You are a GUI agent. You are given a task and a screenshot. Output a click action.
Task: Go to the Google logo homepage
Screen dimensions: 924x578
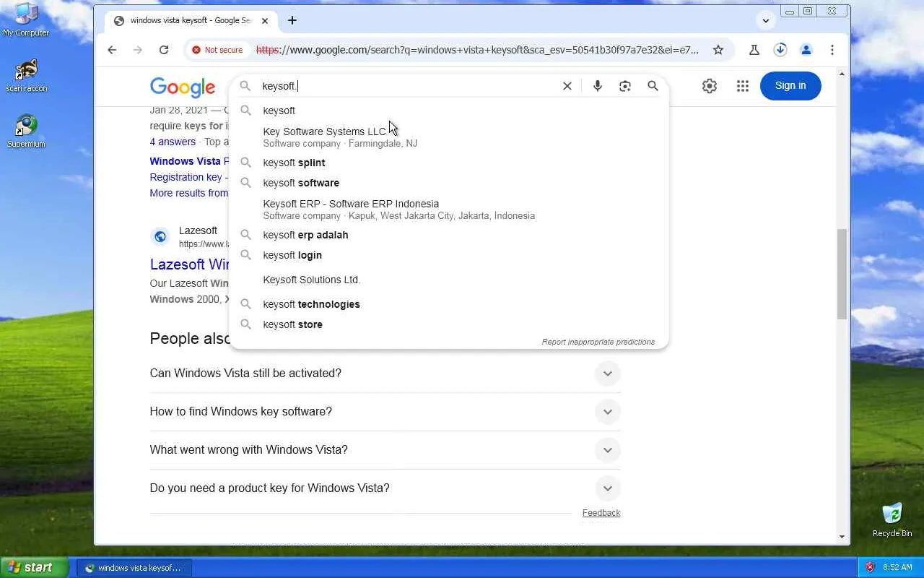[183, 87]
